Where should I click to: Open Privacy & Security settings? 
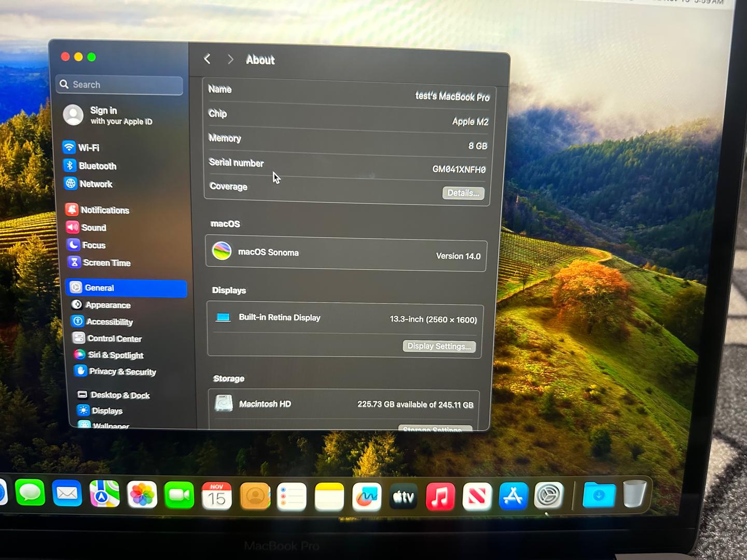click(x=116, y=371)
